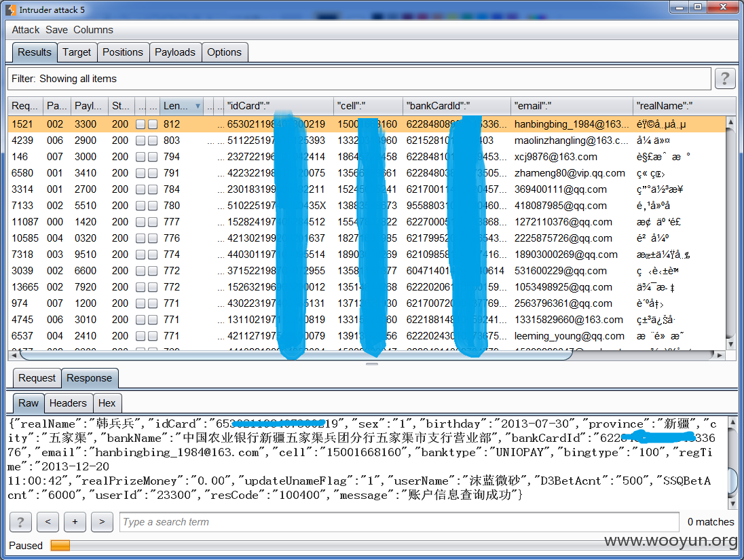The height and width of the screenshot is (560, 744).
Task: Toggle second checkbox in row 3314
Action: [x=153, y=189]
